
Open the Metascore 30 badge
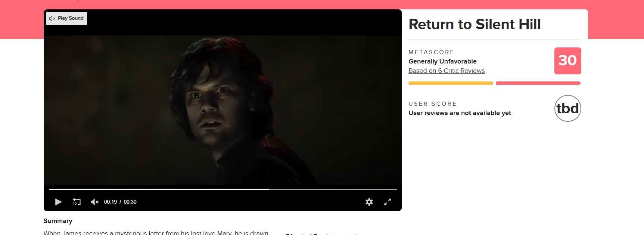567,61
